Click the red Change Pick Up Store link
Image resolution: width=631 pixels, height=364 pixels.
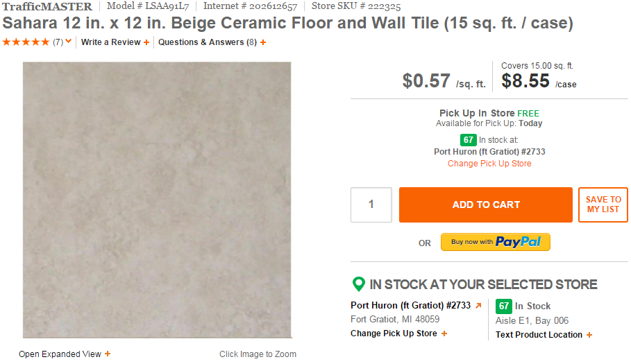[x=489, y=164]
